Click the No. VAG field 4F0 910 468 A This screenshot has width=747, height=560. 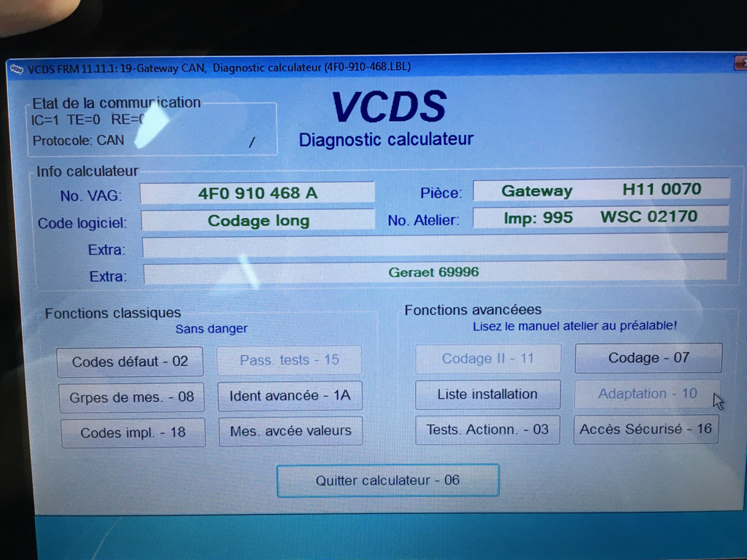click(258, 192)
